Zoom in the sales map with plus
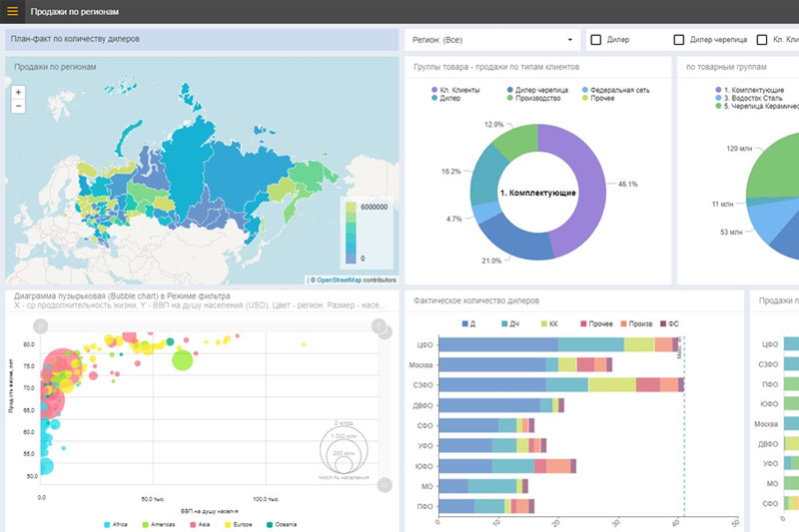Viewport: 799px width, 532px height. point(18,92)
